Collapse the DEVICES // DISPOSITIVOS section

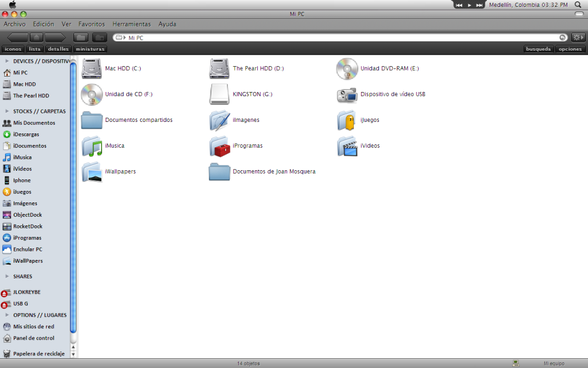pyautogui.click(x=7, y=61)
